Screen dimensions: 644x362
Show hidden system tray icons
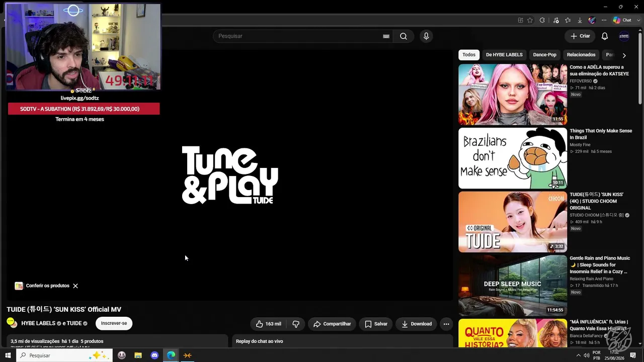click(x=578, y=355)
